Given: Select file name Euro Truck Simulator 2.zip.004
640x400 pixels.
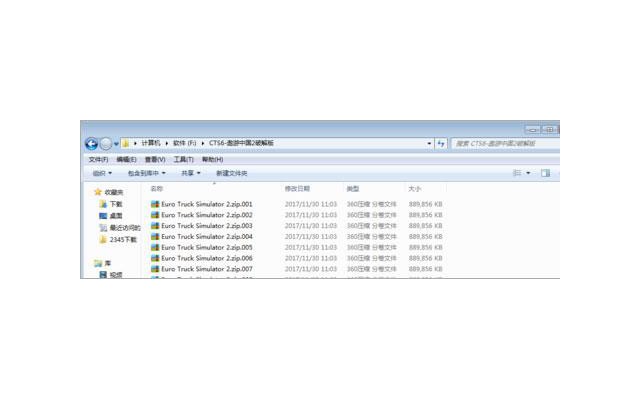Looking at the screenshot, I should coord(207,237).
